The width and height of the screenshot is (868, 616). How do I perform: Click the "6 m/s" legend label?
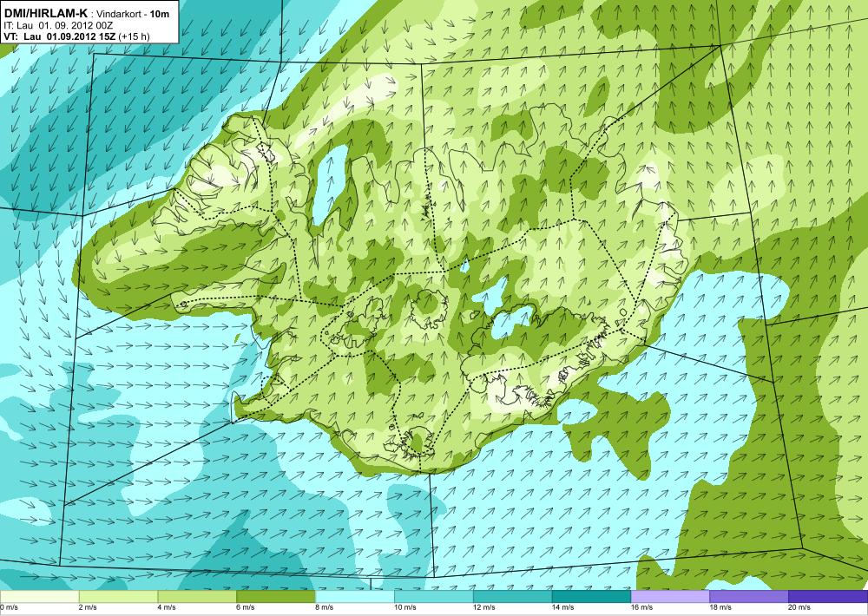click(x=247, y=607)
